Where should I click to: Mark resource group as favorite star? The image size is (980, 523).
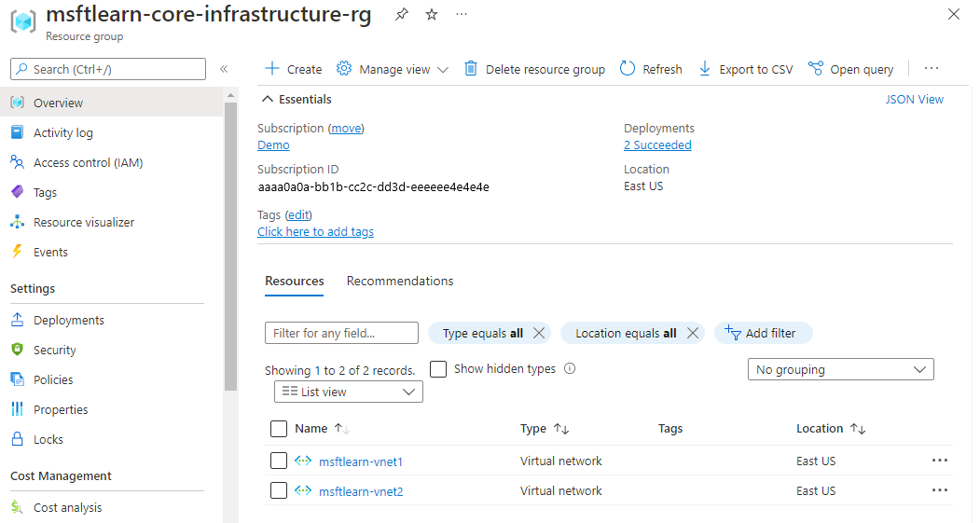click(431, 14)
